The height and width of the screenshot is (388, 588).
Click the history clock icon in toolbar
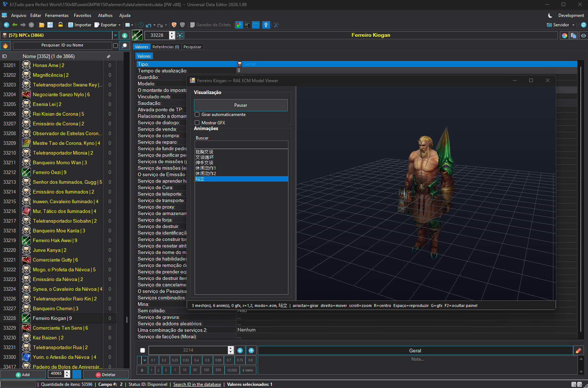(x=141, y=25)
